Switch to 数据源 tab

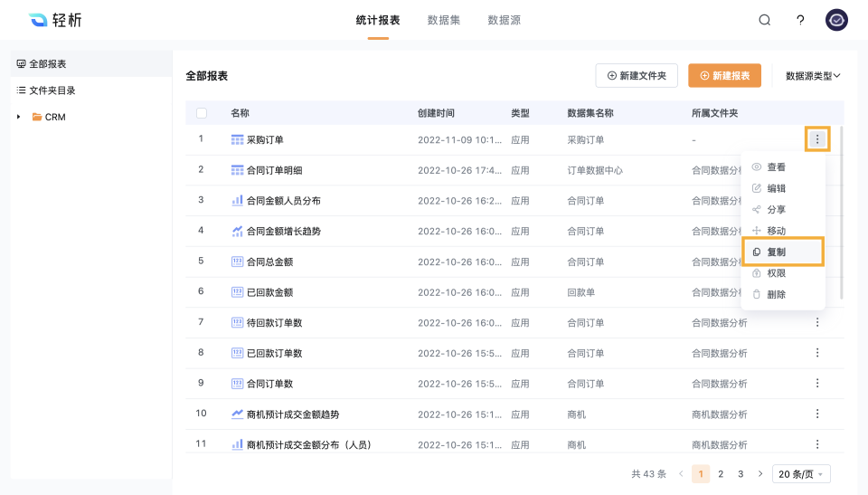click(x=504, y=21)
